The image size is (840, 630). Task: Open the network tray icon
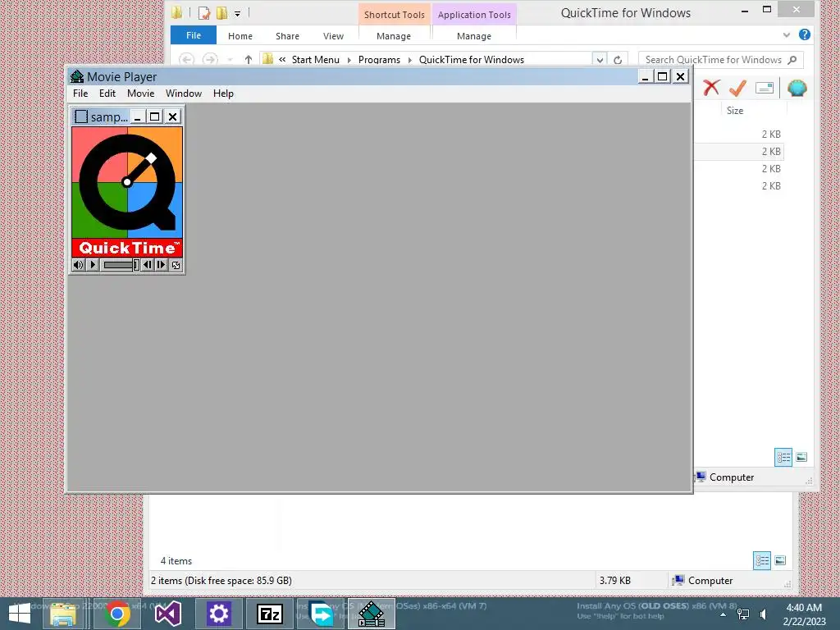743,614
